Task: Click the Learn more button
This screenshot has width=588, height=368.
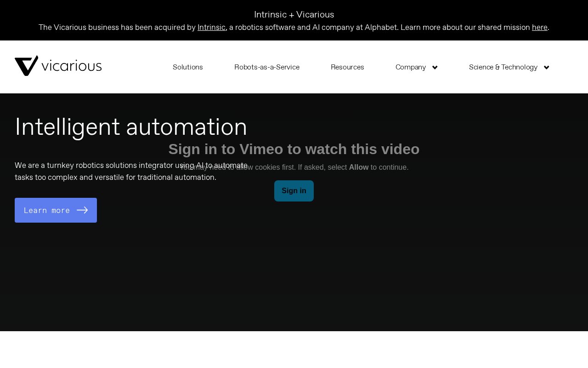Action: 56,210
